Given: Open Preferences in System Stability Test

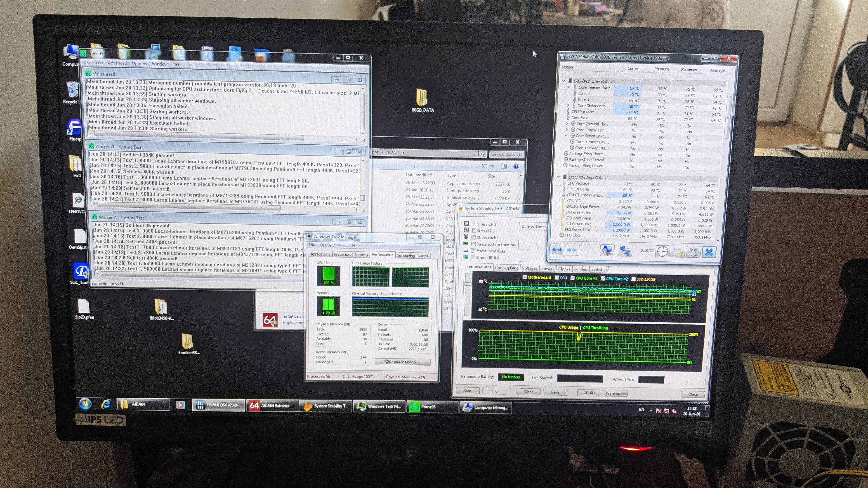Looking at the screenshot, I should click(x=615, y=393).
